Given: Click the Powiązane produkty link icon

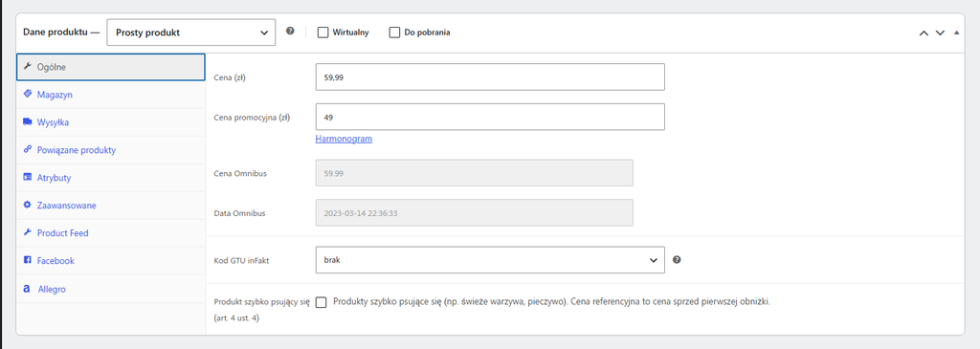Looking at the screenshot, I should click(27, 150).
